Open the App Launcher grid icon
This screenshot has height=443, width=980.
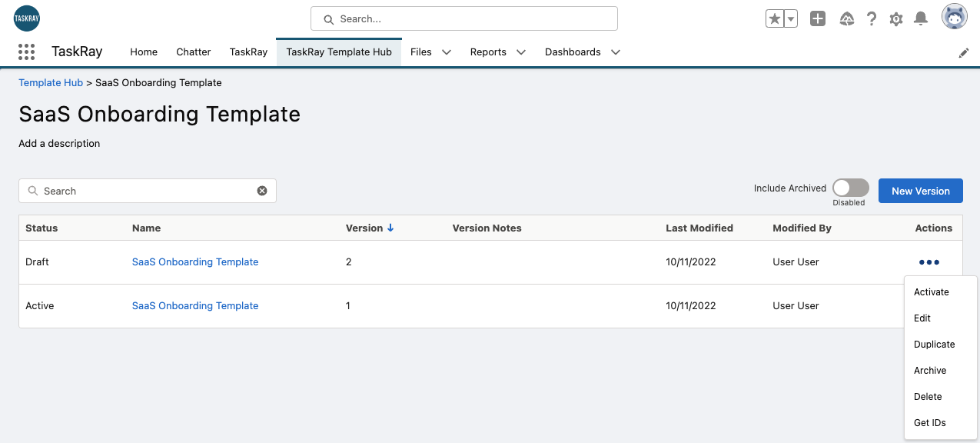[x=26, y=52]
